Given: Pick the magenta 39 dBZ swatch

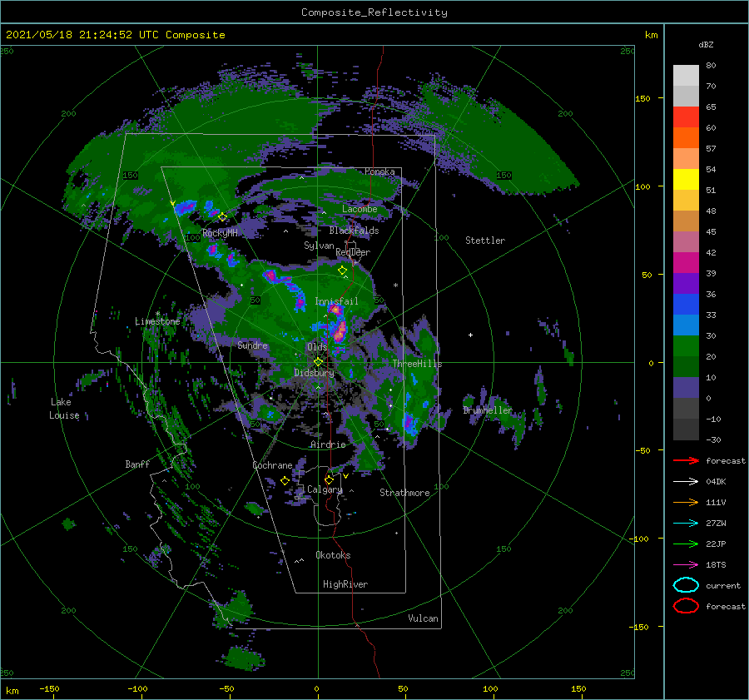Looking at the screenshot, I should (x=686, y=263).
